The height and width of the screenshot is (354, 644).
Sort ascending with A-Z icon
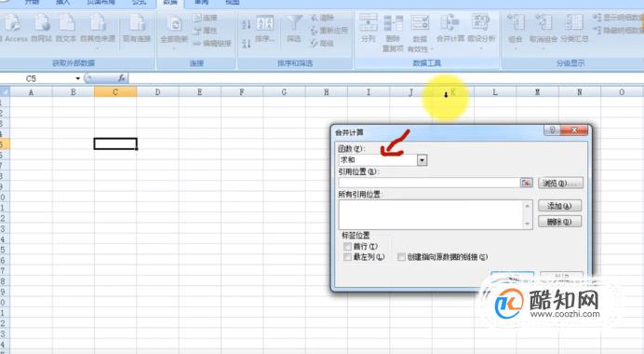(x=246, y=24)
